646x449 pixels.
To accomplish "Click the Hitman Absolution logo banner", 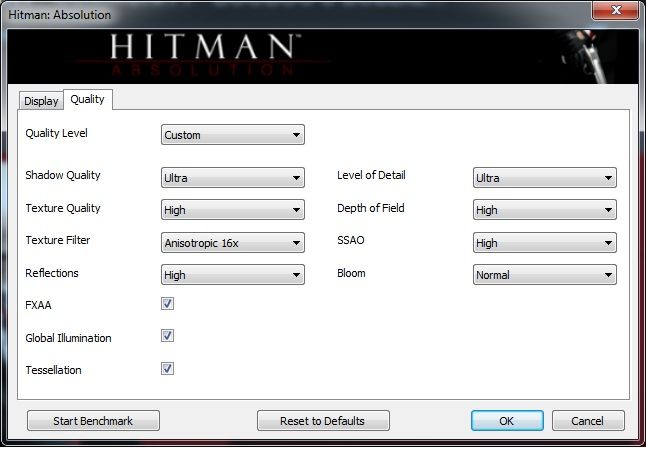I will click(323, 56).
